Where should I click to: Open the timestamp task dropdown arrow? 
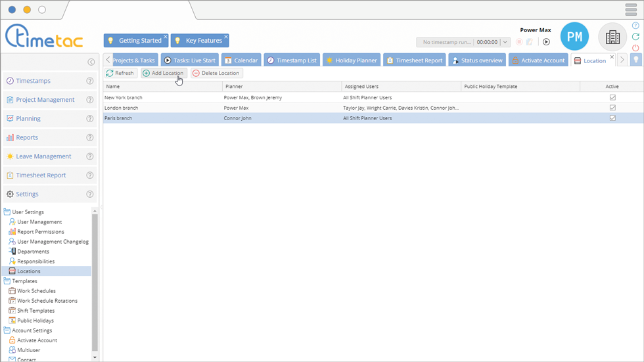(505, 42)
